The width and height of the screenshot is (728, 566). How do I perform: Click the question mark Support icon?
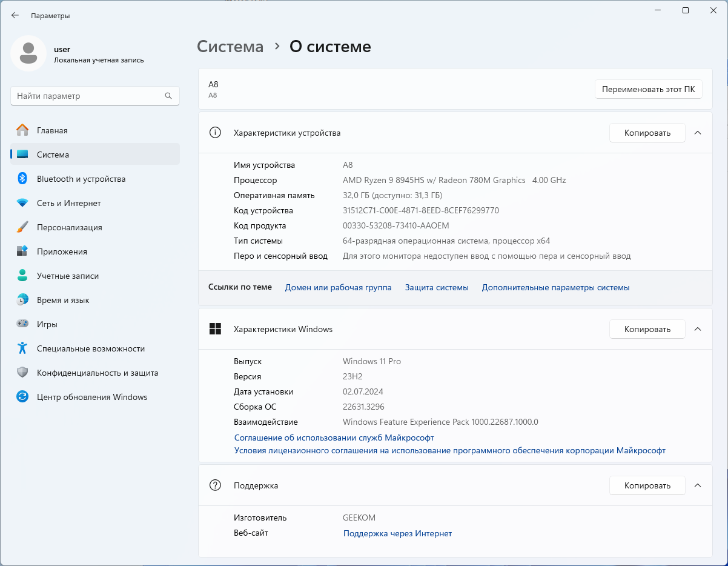[x=215, y=485]
